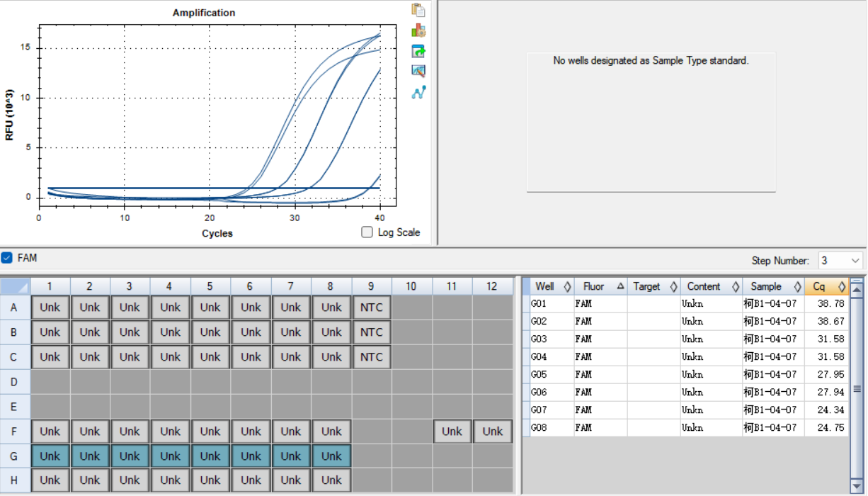Viewport: 868px width, 496px height.
Task: Click NTC well B9
Action: click(x=372, y=332)
